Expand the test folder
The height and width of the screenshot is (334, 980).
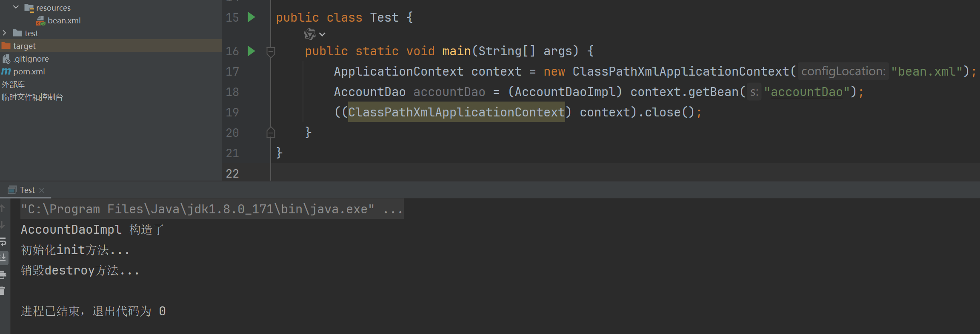(x=5, y=33)
